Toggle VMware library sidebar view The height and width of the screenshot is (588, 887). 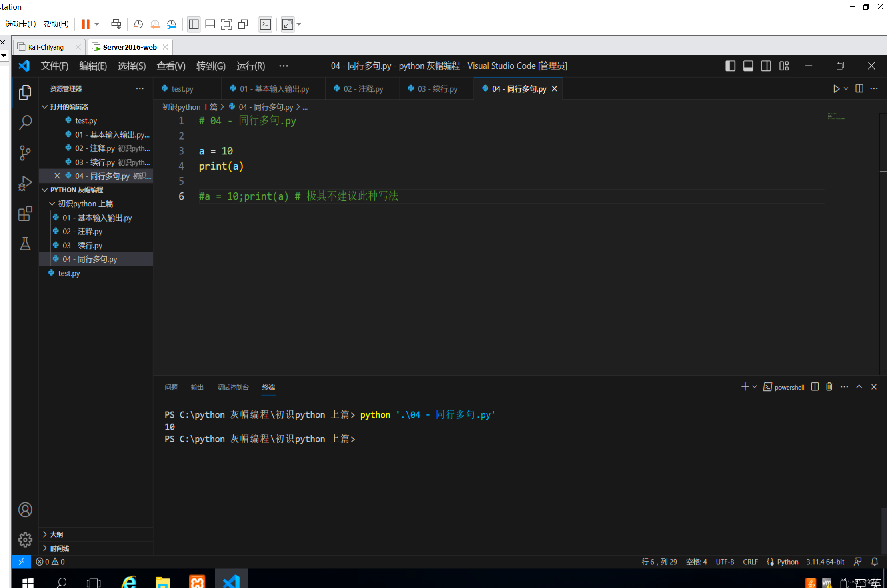tap(194, 24)
